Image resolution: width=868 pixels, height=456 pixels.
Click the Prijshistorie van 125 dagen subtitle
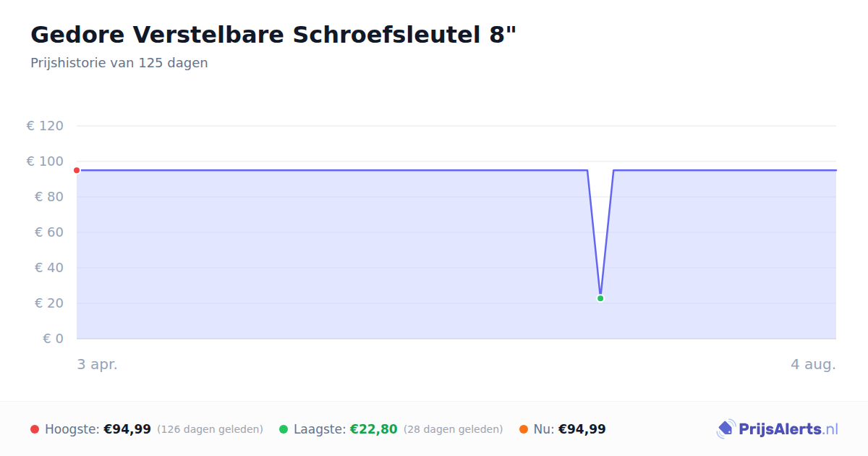click(119, 63)
